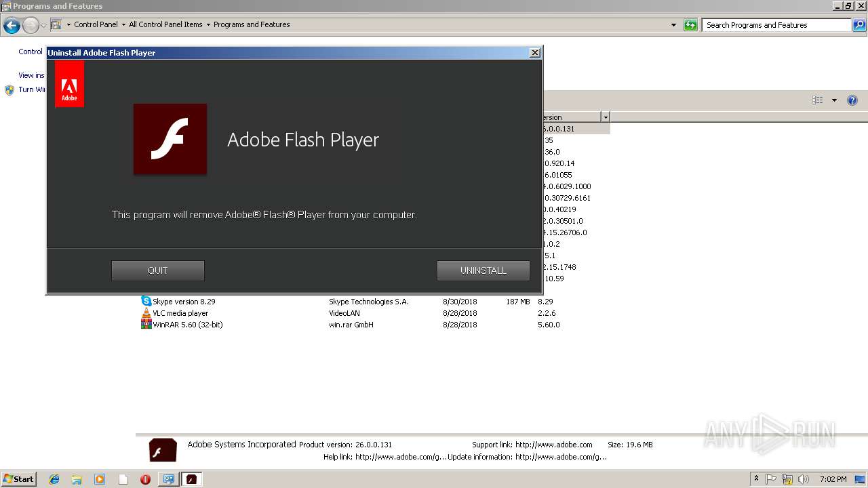Open Windows Explorer folder from taskbar
Viewport: 868px width, 488px height.
(77, 479)
